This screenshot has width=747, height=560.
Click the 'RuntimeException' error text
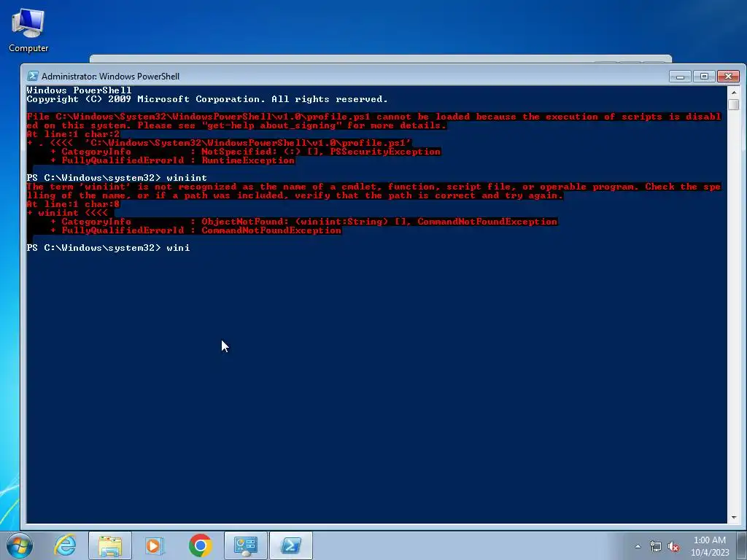(x=248, y=160)
